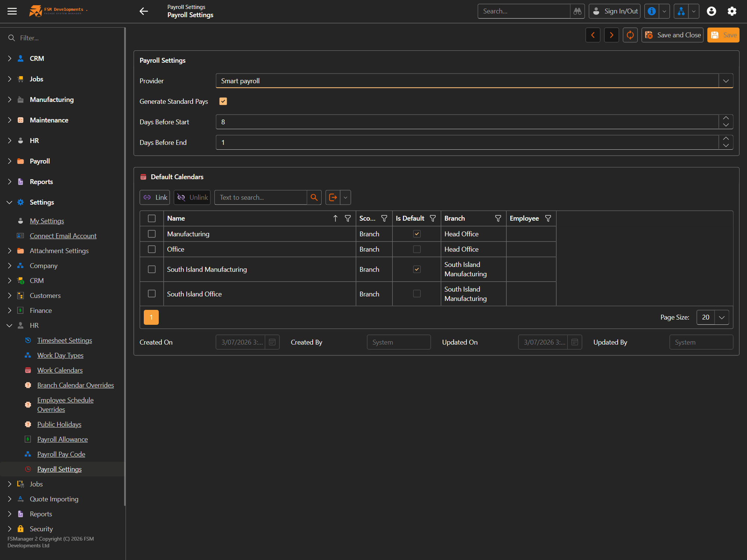Screen dimensions: 747x560
Task: Select the Manufacturing row checkbox
Action: click(x=152, y=234)
